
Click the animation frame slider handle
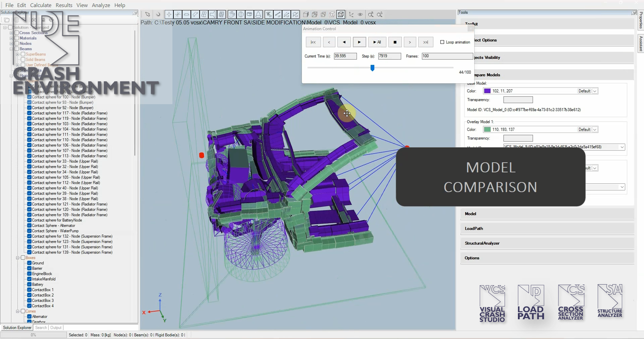(x=372, y=68)
